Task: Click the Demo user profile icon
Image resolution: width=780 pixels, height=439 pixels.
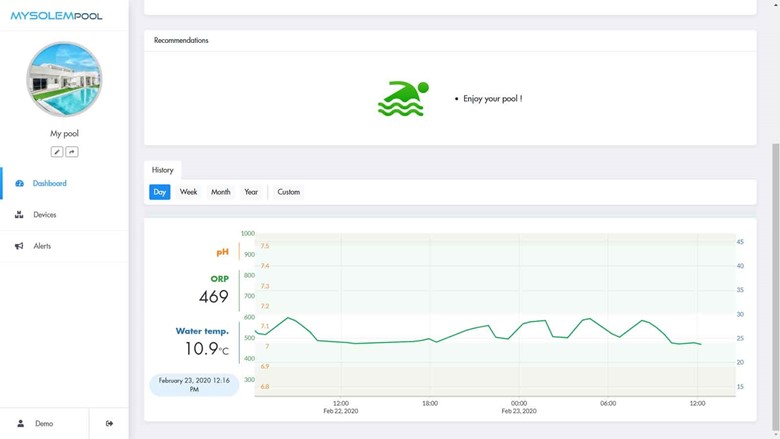Action: [x=21, y=423]
